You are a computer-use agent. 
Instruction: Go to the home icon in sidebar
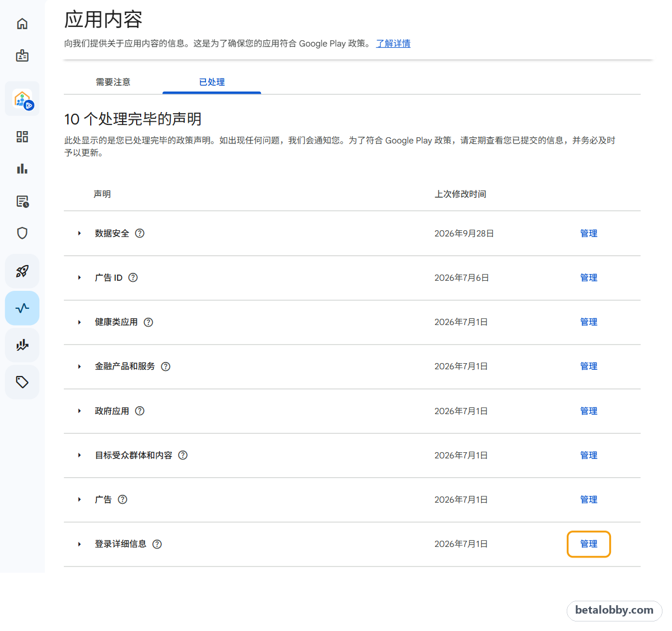point(22,24)
